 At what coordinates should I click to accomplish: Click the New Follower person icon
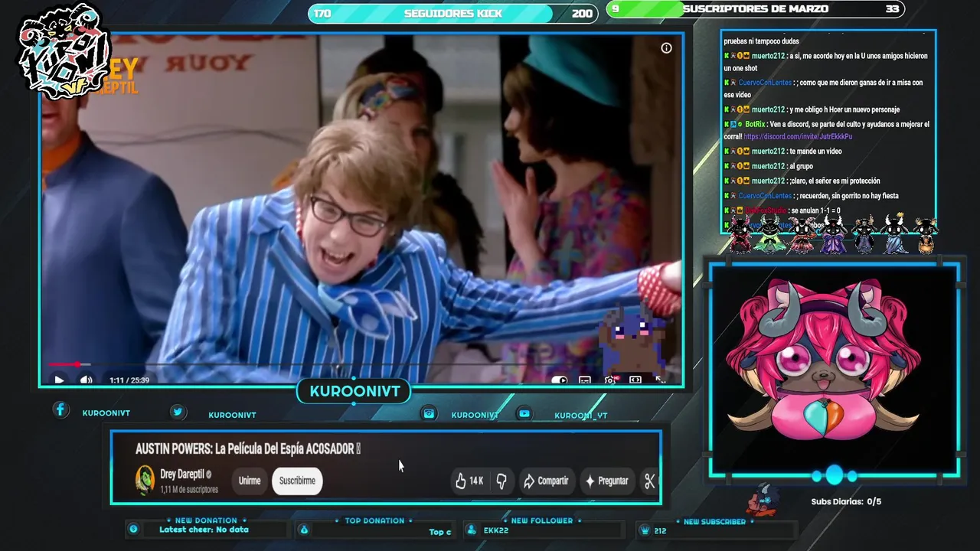(x=471, y=530)
